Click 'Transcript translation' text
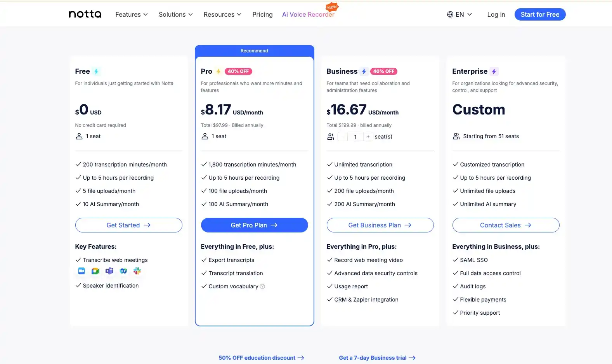The height and width of the screenshot is (364, 612). (x=236, y=273)
